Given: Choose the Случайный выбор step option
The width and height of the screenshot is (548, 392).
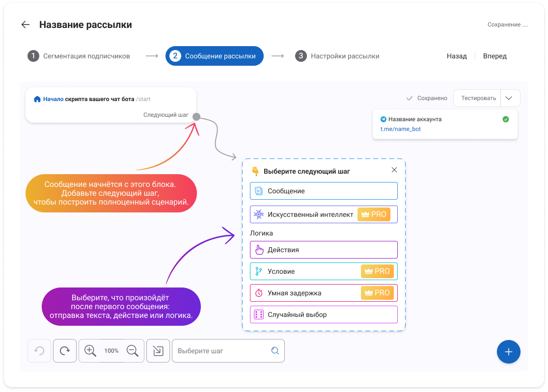Looking at the screenshot, I should pyautogui.click(x=324, y=314).
